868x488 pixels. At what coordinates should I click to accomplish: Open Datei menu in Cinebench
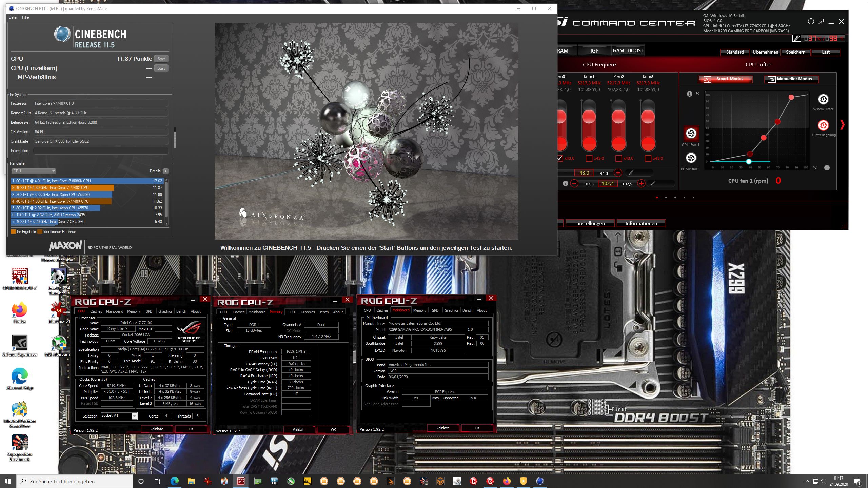pyautogui.click(x=13, y=17)
